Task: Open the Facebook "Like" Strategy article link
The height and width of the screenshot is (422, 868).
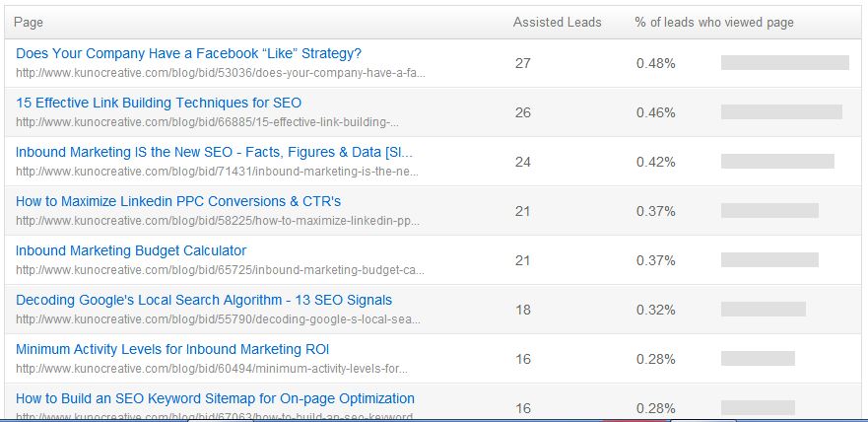Action: click(x=188, y=53)
